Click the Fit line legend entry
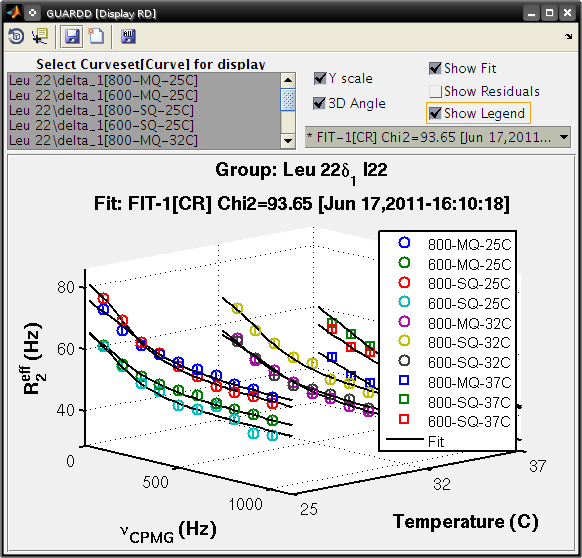This screenshot has width=582, height=558. point(415,441)
